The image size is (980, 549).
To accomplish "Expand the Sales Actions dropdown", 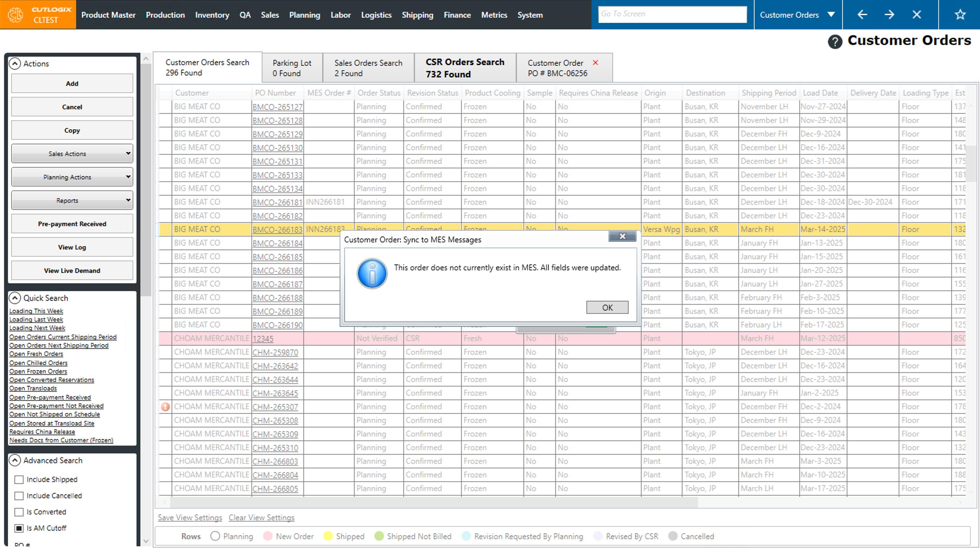I will point(72,154).
